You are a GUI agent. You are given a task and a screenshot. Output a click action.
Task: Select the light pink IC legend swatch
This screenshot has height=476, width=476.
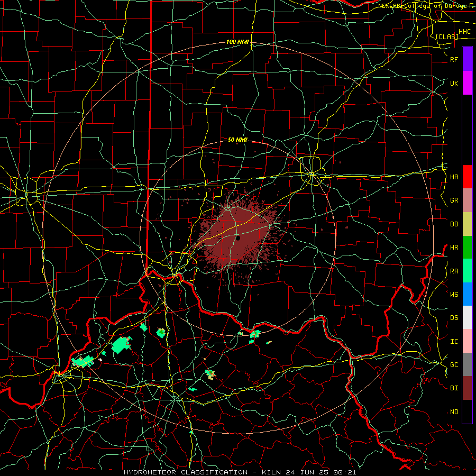point(467,341)
